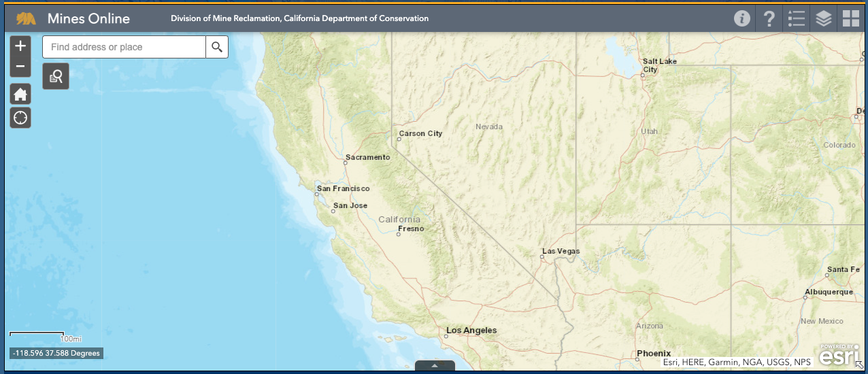Find my location with the locate button
Viewport: 868px width, 374px height.
[x=20, y=118]
